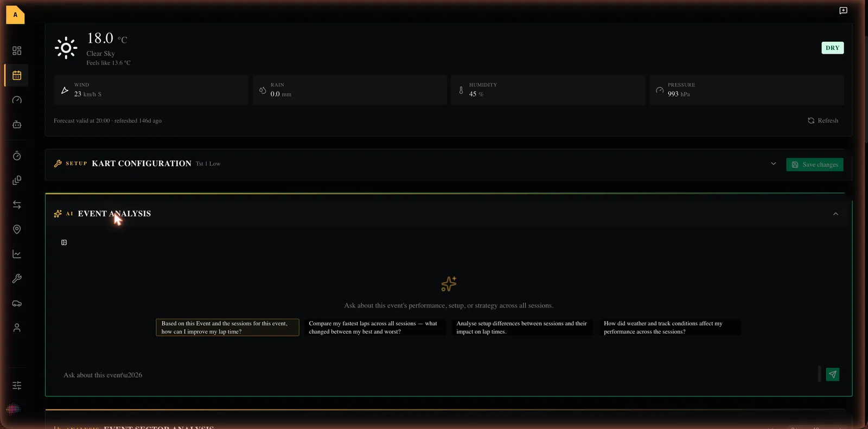Screen dimensions: 868x429
Task: Click the Kart Configuration heading
Action: [142, 163]
